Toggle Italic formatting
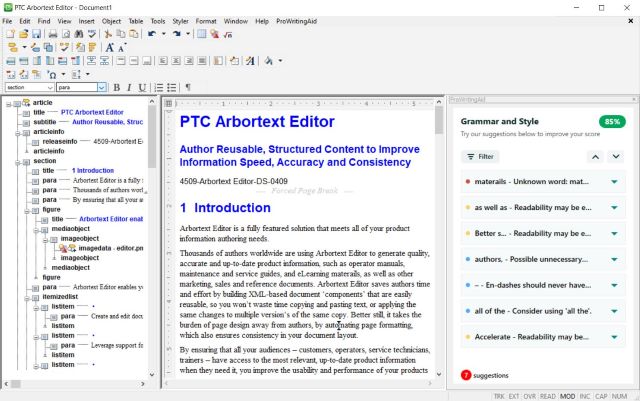640x401 pixels. 129,87
